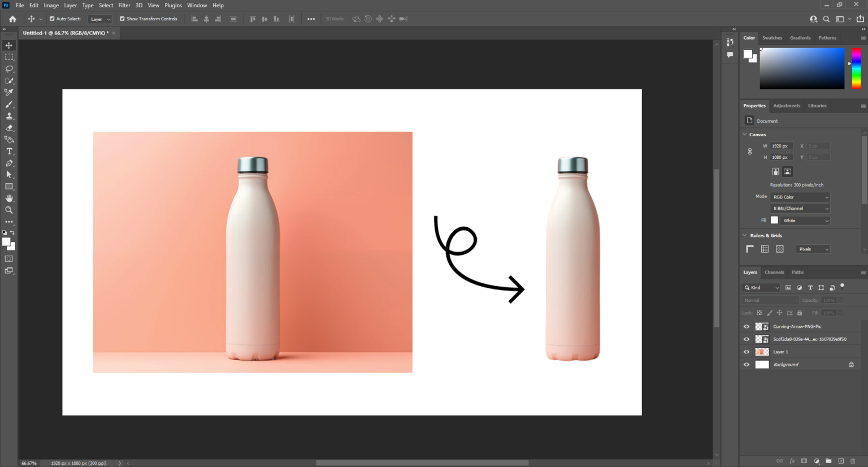868x467 pixels.
Task: Select the Zoom tool
Action: click(8, 210)
